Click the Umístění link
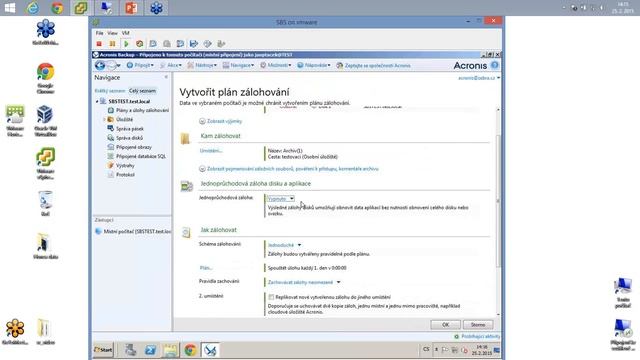Screen dimensions: 640x360 (211, 151)
